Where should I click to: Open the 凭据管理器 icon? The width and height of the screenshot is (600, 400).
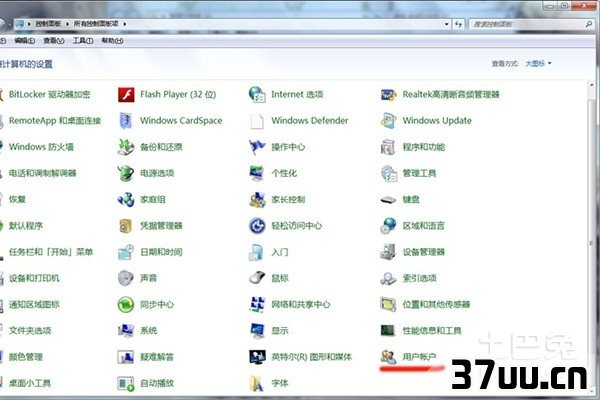tap(126, 226)
